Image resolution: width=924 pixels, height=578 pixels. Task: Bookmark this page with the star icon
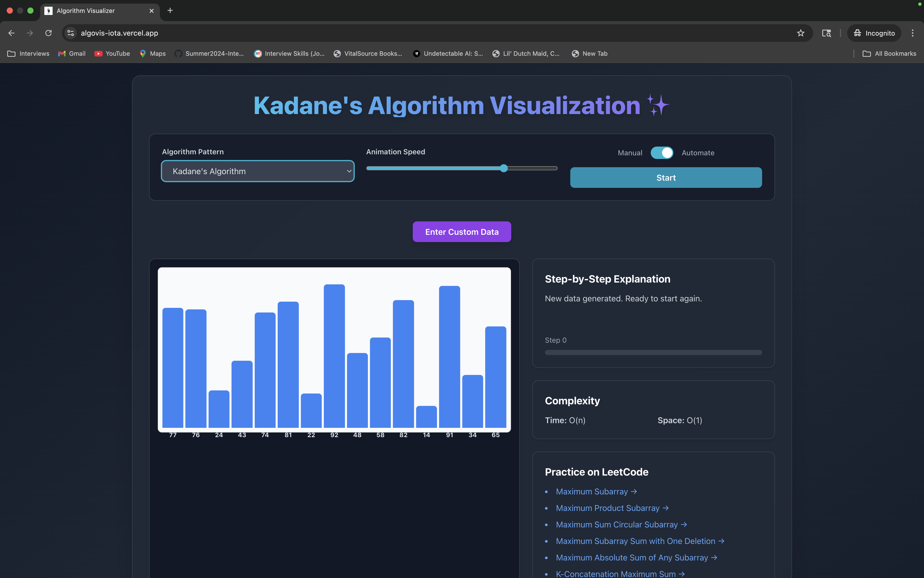tap(801, 33)
